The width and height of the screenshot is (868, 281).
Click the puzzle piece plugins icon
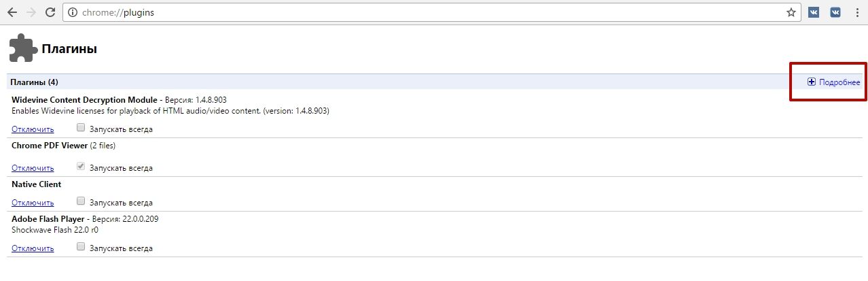(23, 48)
